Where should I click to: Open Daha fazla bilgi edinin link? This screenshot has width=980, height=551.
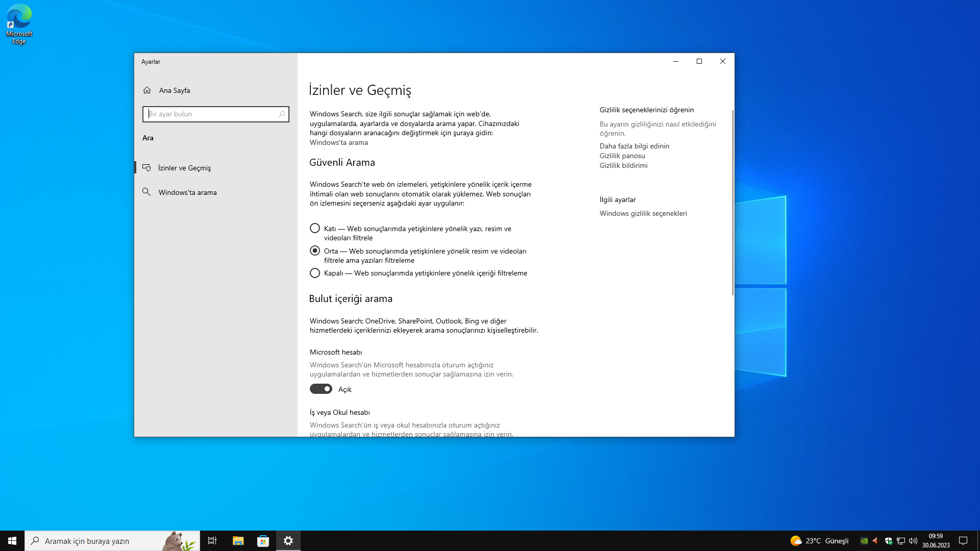point(634,146)
